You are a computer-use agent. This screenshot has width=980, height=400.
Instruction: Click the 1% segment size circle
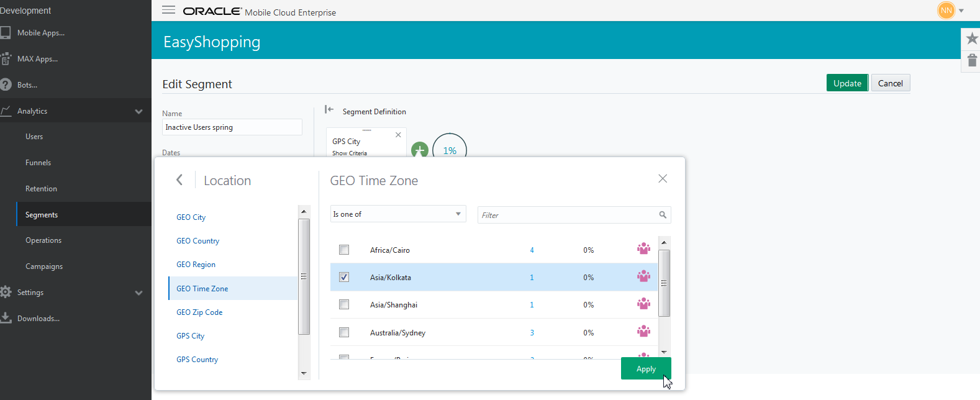click(x=450, y=150)
